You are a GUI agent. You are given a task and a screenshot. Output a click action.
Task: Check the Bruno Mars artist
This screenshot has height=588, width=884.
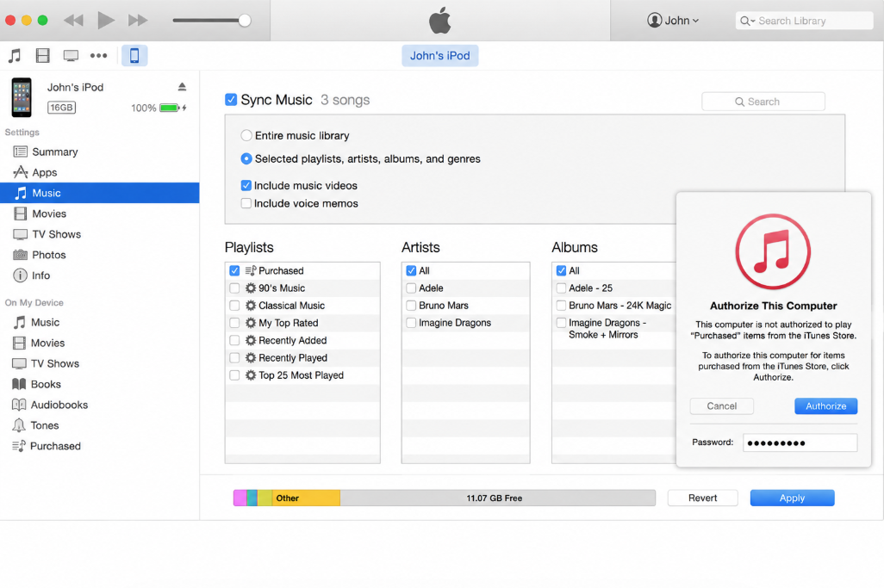(x=411, y=306)
